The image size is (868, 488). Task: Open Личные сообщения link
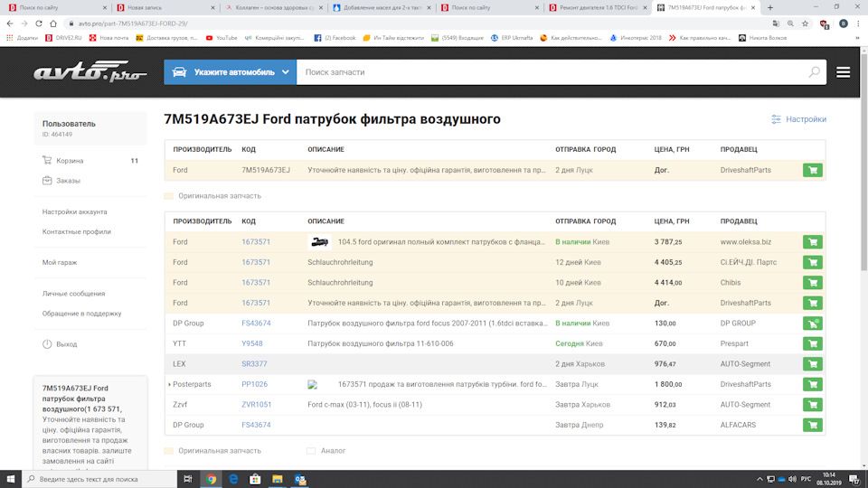(73, 294)
